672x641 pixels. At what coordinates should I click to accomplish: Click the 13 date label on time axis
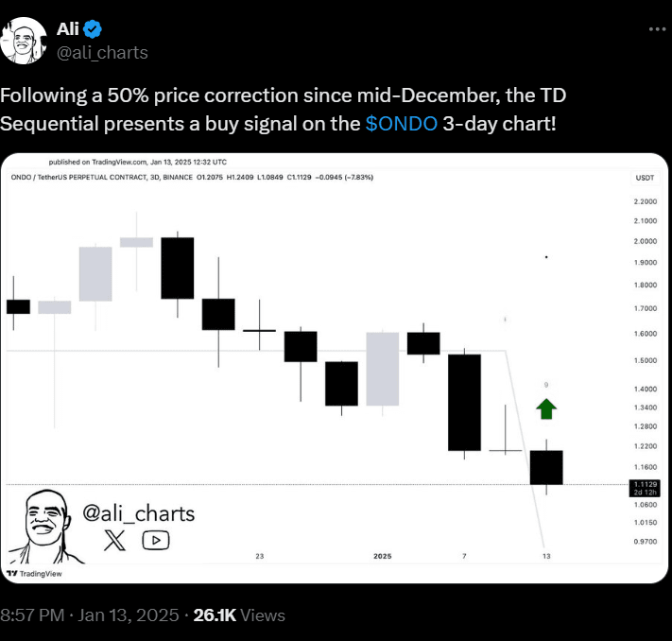click(546, 556)
